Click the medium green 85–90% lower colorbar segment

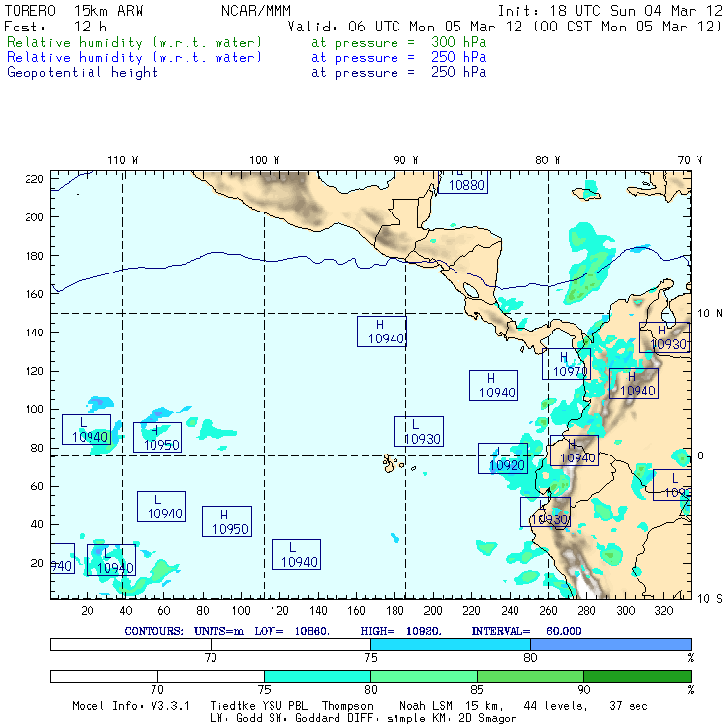530,676
